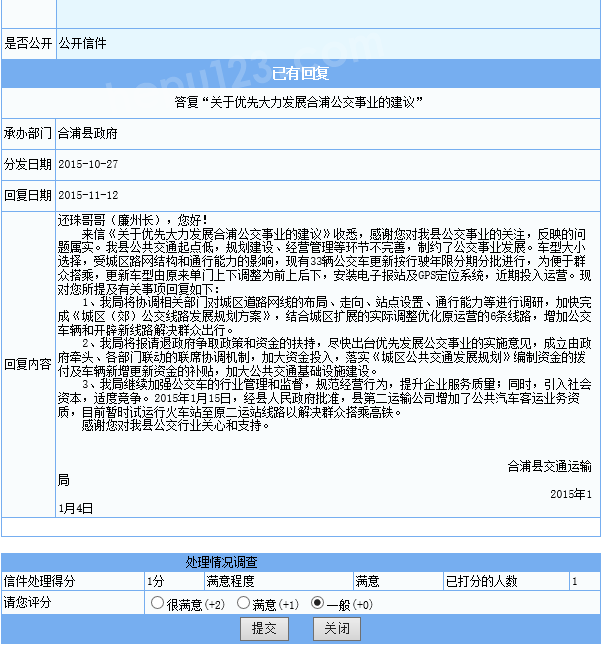Click the rater count value 1
The image size is (602, 647).
click(x=574, y=581)
